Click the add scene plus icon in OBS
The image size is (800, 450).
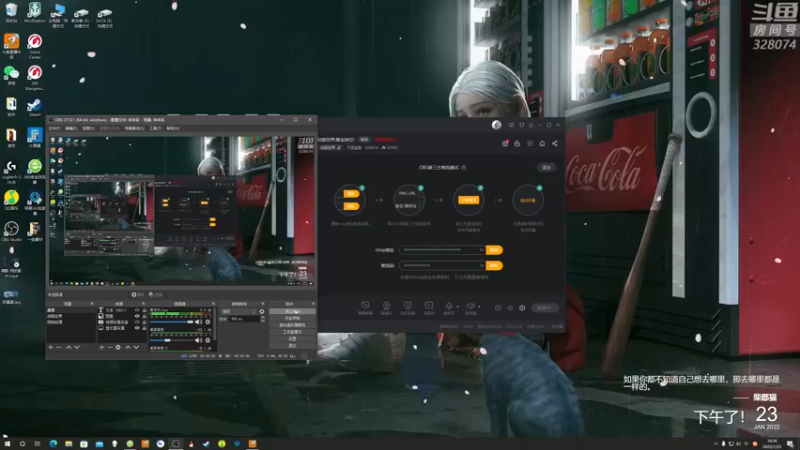click(x=51, y=347)
